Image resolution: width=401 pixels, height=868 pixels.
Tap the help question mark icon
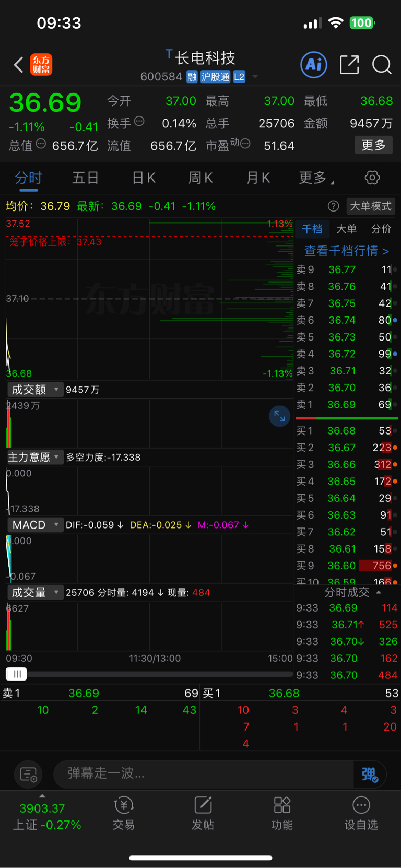coord(333,206)
